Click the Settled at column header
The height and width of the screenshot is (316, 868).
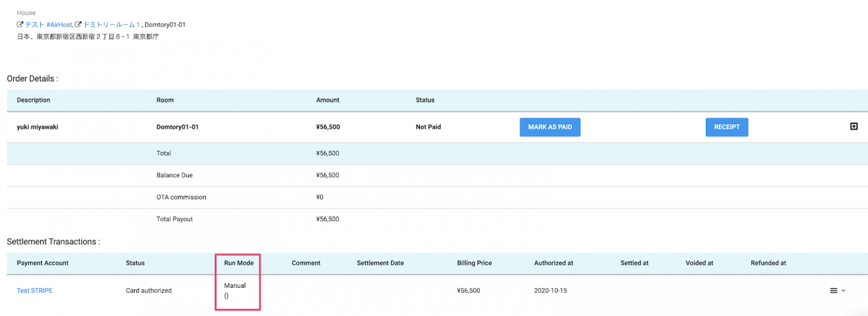tap(635, 263)
